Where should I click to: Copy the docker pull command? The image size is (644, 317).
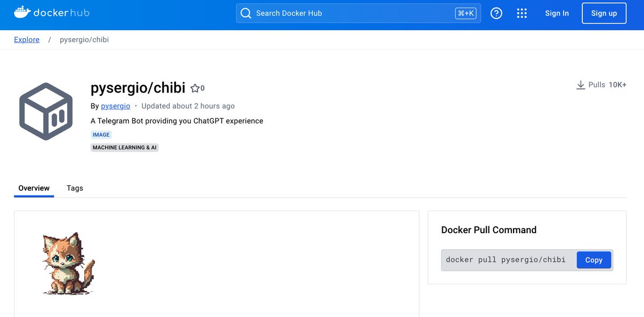(x=594, y=260)
